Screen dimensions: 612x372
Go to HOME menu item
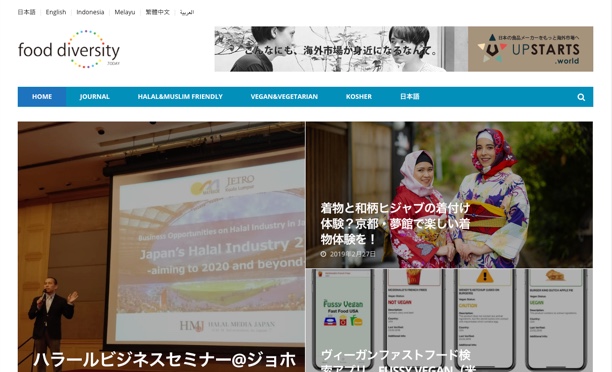pyautogui.click(x=42, y=97)
